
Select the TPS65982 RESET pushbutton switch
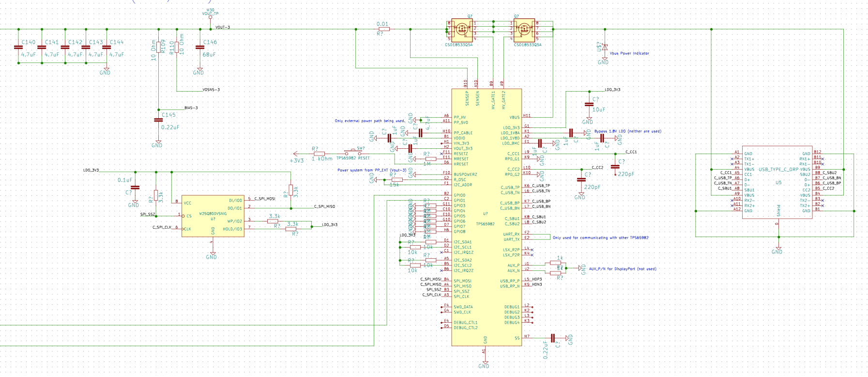pyautogui.click(x=353, y=153)
